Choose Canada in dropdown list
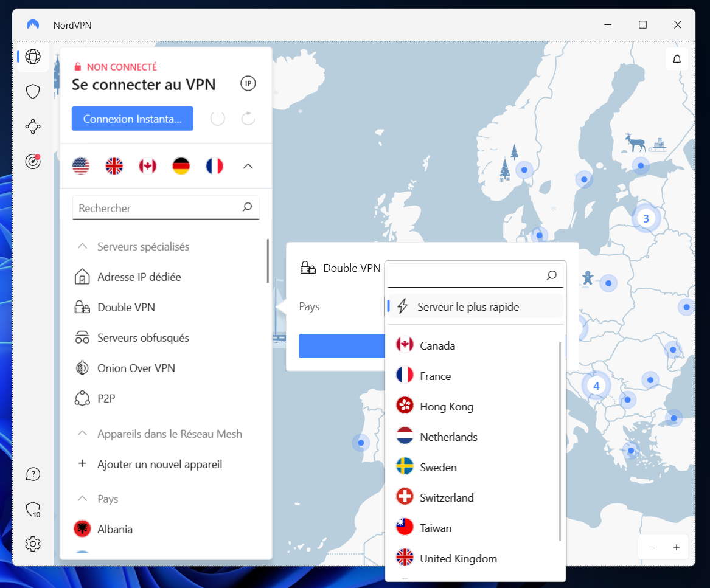The image size is (710, 588). [475, 345]
